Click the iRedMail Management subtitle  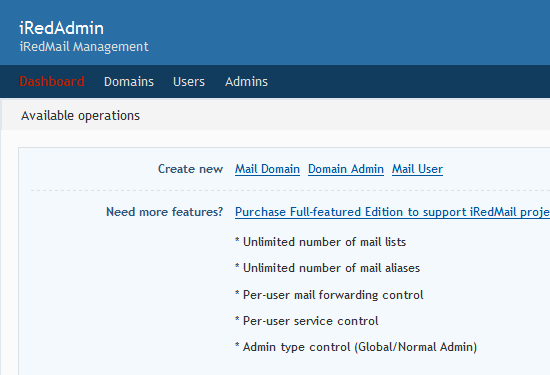84,47
